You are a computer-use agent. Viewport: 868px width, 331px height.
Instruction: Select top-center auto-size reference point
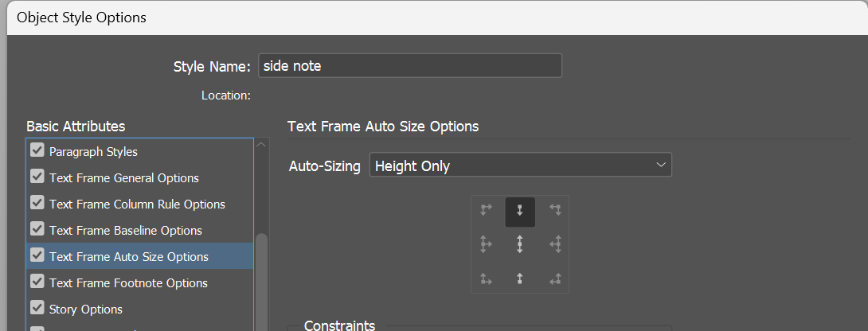(x=519, y=210)
